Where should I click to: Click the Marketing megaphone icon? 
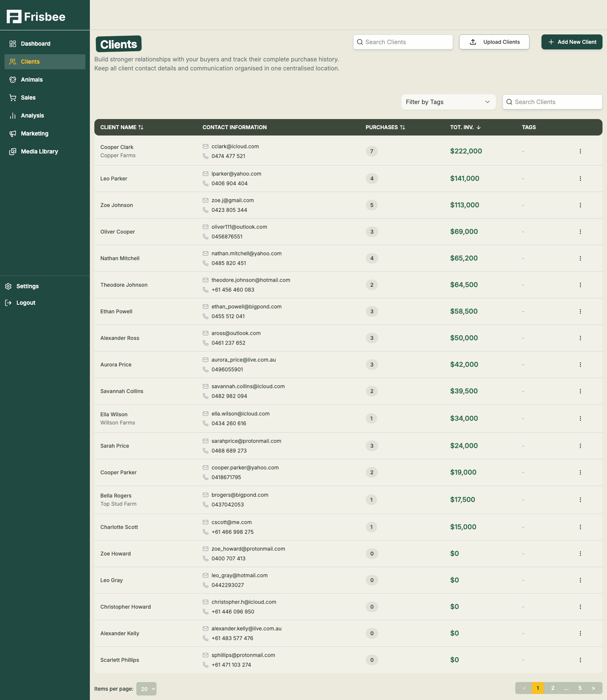click(x=12, y=133)
